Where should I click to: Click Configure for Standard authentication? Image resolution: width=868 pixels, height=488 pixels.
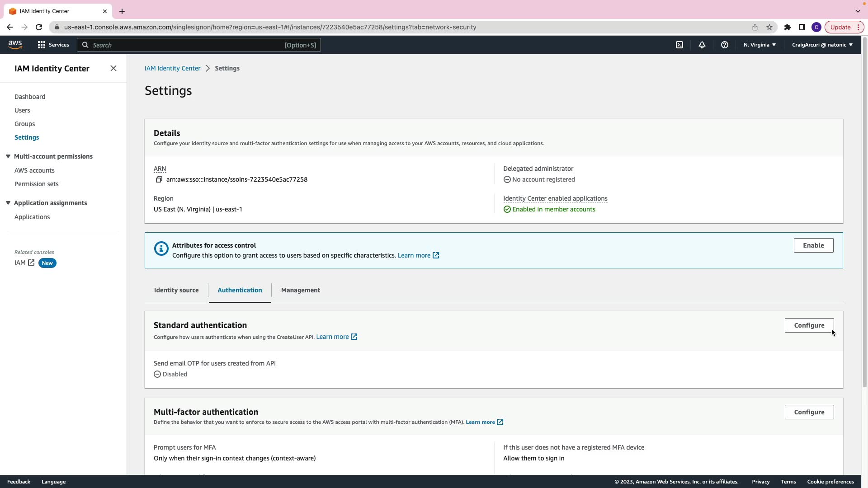pos(809,325)
